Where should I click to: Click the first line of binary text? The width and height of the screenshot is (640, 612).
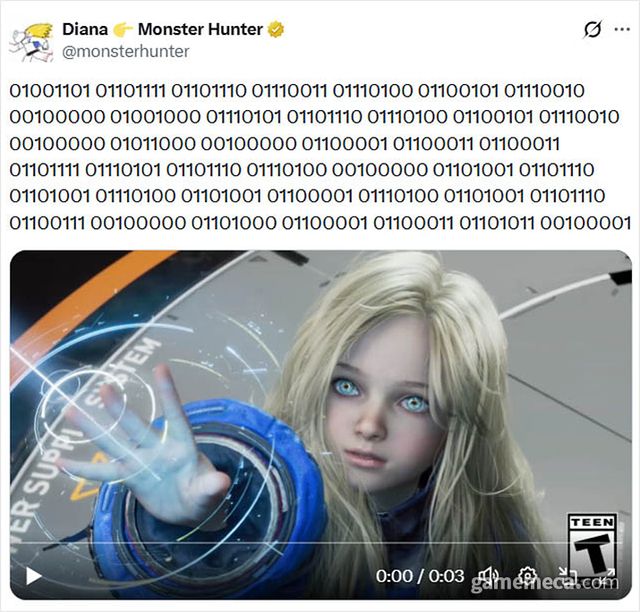click(297, 91)
